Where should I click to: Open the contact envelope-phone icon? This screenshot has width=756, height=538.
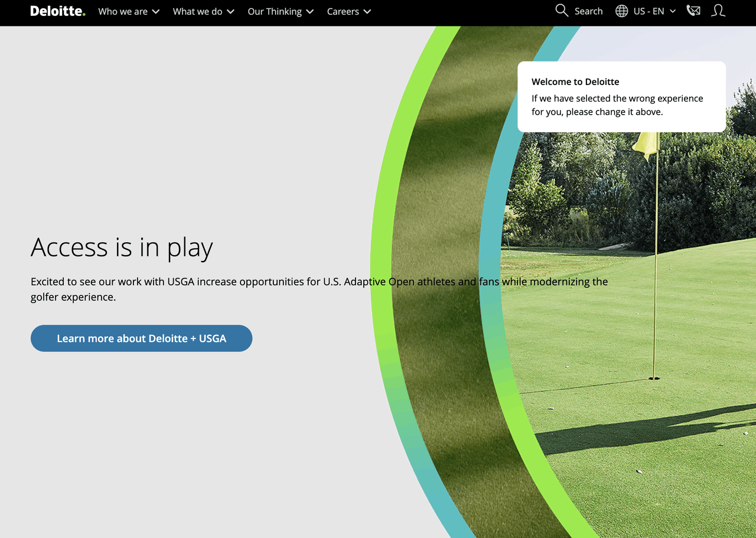[693, 11]
